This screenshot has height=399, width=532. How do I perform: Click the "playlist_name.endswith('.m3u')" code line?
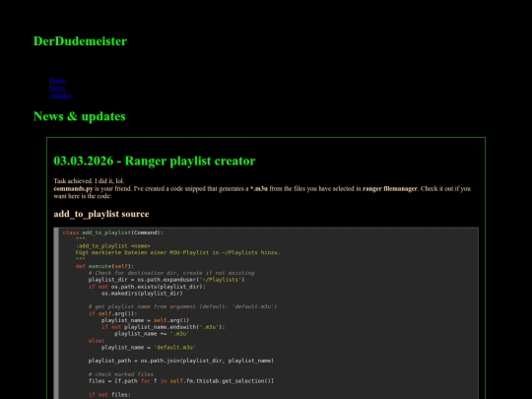click(x=164, y=327)
